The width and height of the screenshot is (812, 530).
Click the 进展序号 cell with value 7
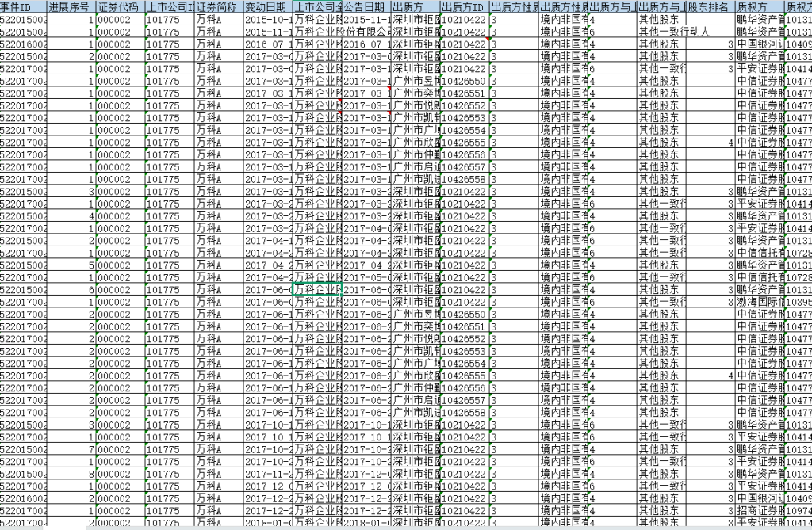point(71,449)
